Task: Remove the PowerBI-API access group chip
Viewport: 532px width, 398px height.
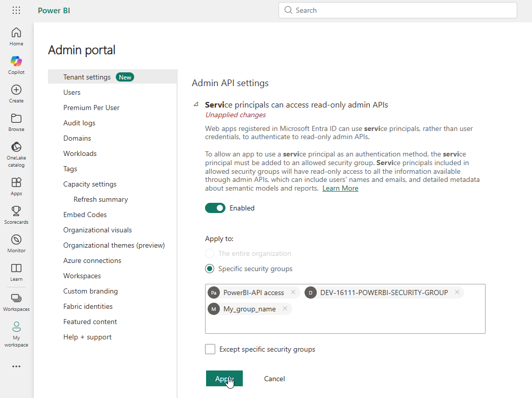Action: click(x=293, y=293)
